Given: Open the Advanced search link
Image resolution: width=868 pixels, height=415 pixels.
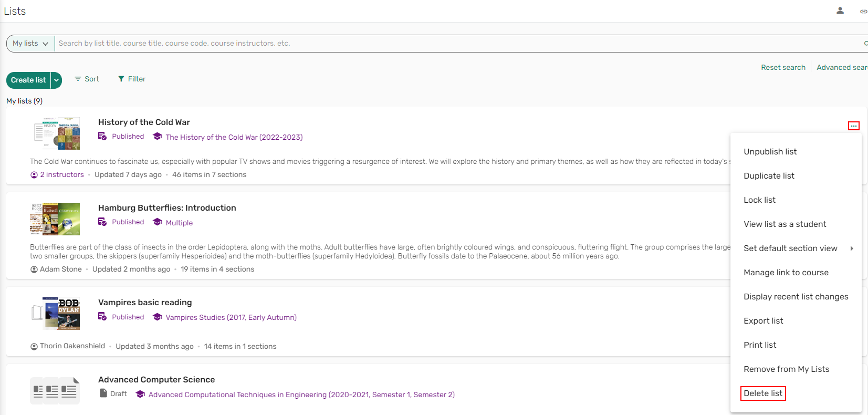Looking at the screenshot, I should (842, 67).
